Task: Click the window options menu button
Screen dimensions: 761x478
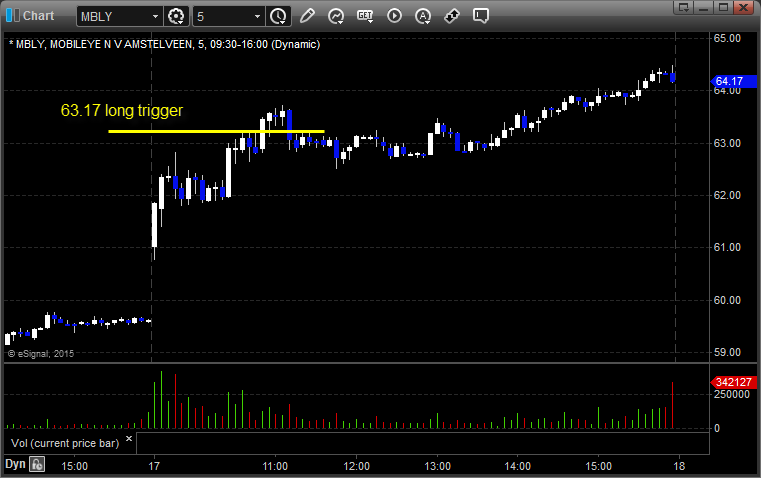Action: click(683, 7)
